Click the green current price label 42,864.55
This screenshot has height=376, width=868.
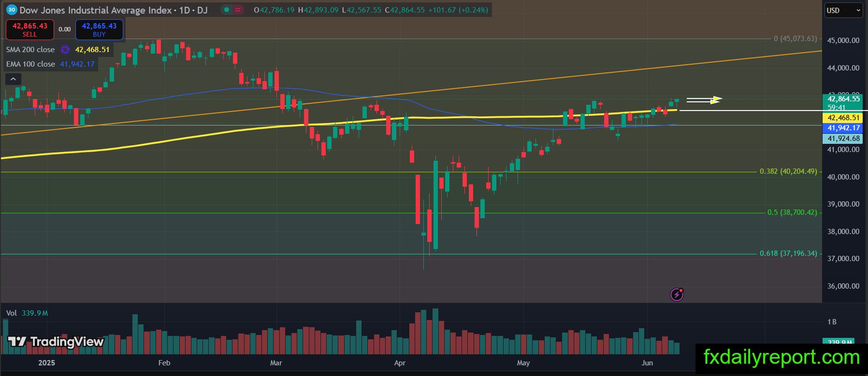pos(843,99)
